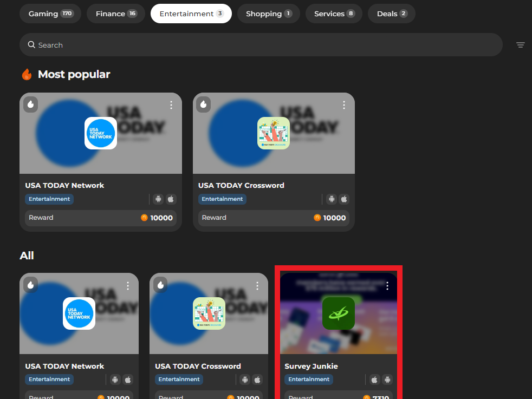This screenshot has width=532, height=399.
Task: Click USA TODAY Crossword logo in Most popular
Action: click(x=274, y=133)
